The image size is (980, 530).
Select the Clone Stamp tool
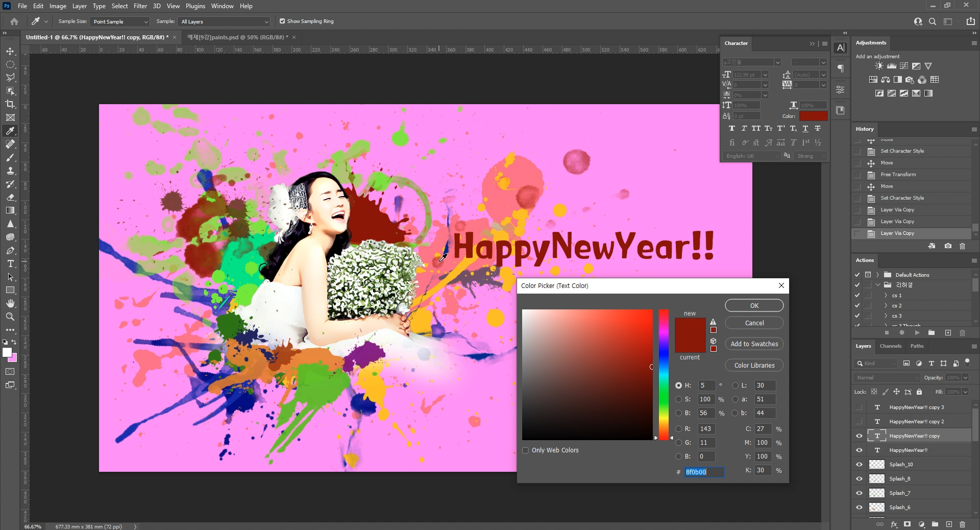pyautogui.click(x=10, y=171)
